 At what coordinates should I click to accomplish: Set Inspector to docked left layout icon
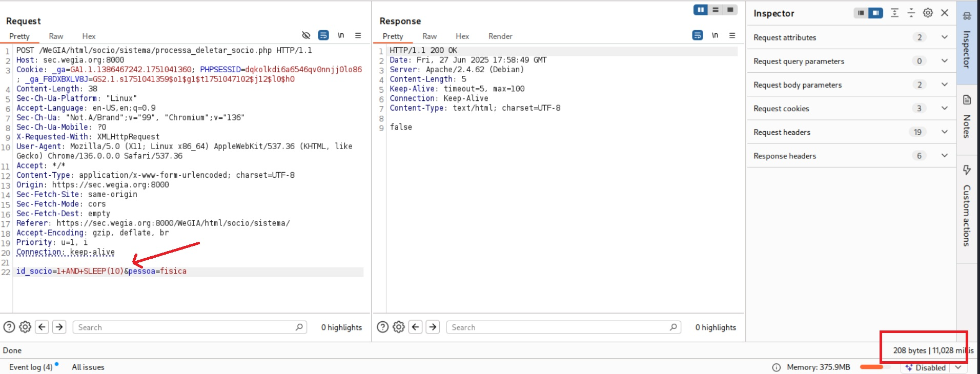click(861, 13)
